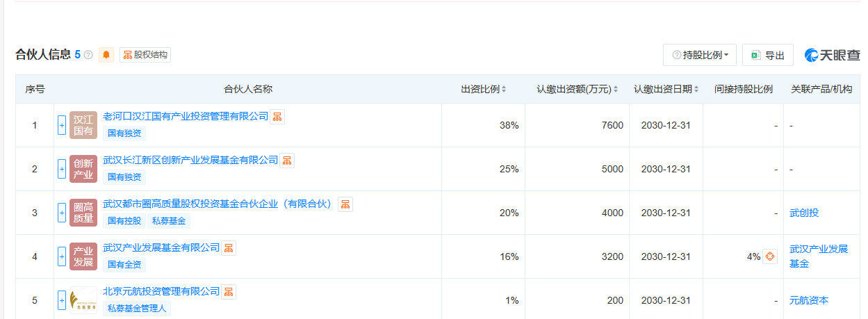Click the help icon beside 合伙人信息
868x319 pixels.
88,55
